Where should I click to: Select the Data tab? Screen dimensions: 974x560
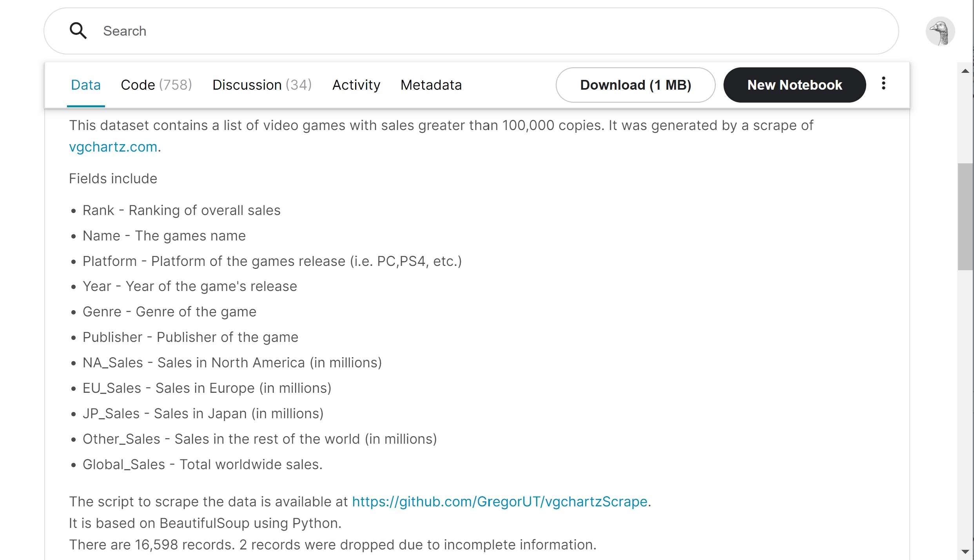[x=85, y=85]
